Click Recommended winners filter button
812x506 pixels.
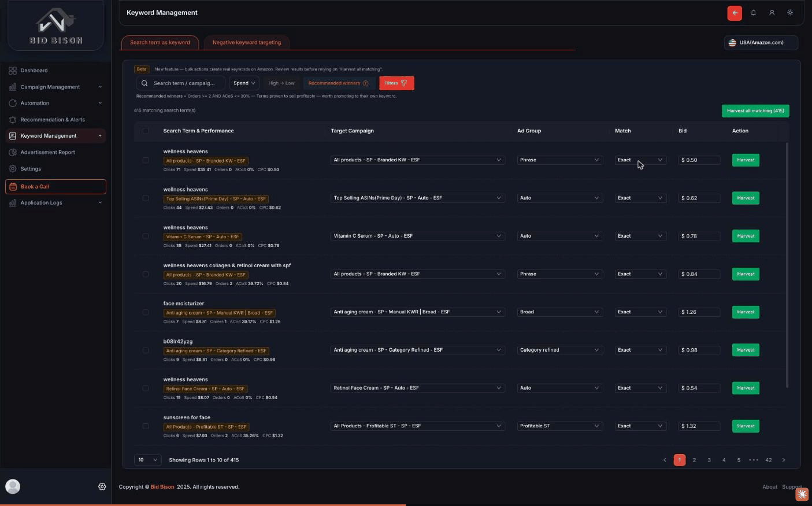pyautogui.click(x=338, y=83)
